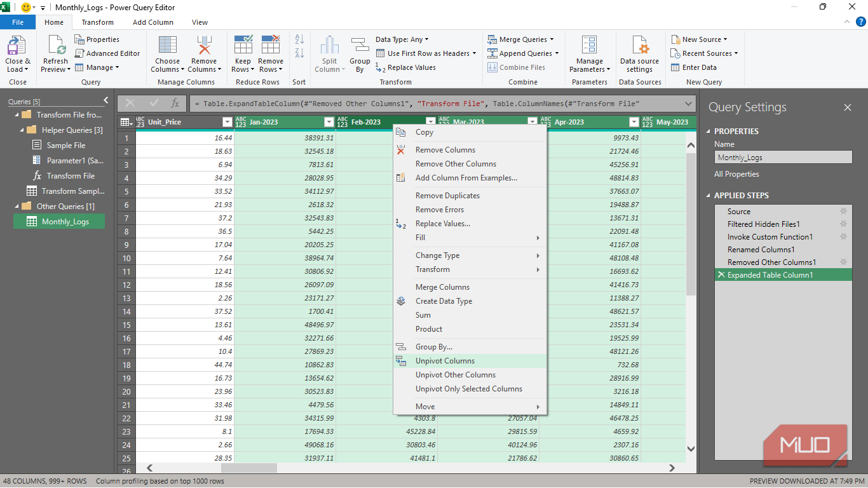Click the query Name input field

(x=783, y=158)
